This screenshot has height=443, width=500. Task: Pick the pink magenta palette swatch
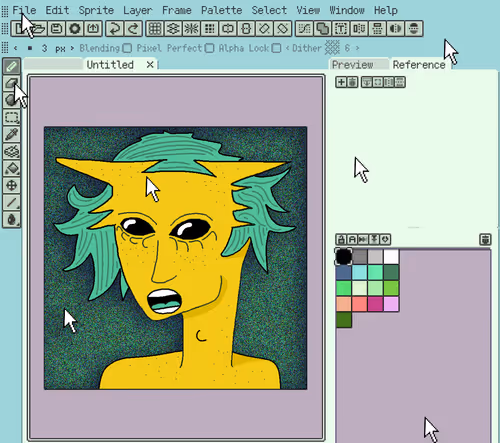click(376, 304)
